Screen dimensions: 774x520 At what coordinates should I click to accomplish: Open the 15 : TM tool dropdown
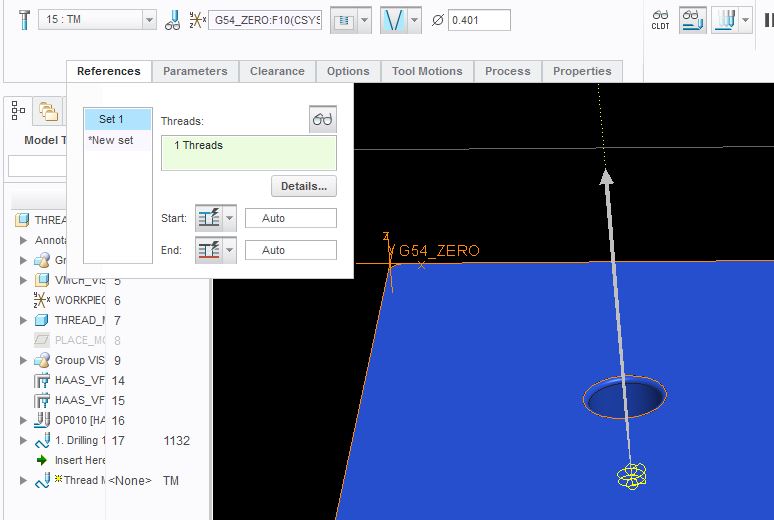click(x=149, y=20)
